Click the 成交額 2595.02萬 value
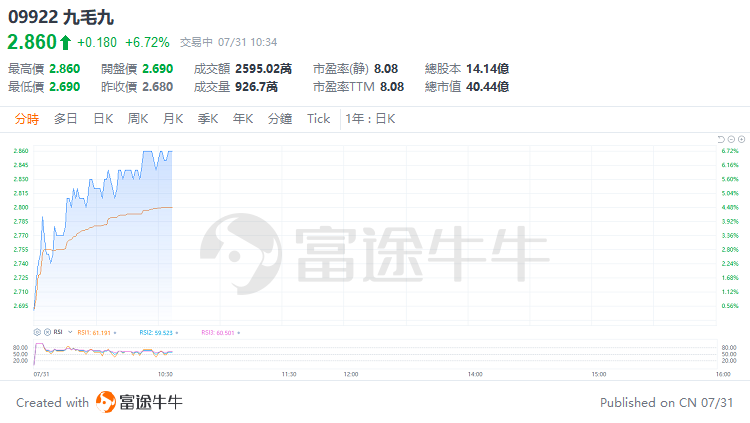This screenshot has height=423, width=750. [x=264, y=69]
